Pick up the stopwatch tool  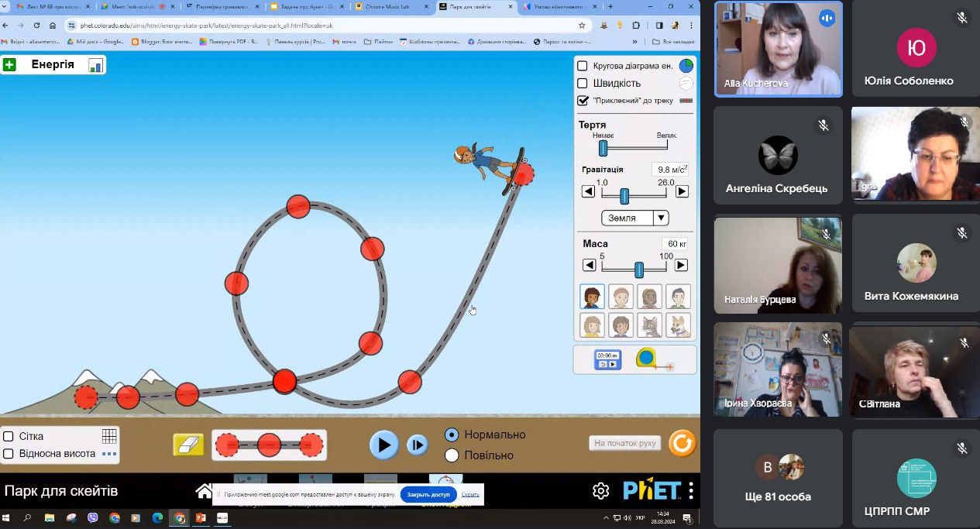click(607, 359)
